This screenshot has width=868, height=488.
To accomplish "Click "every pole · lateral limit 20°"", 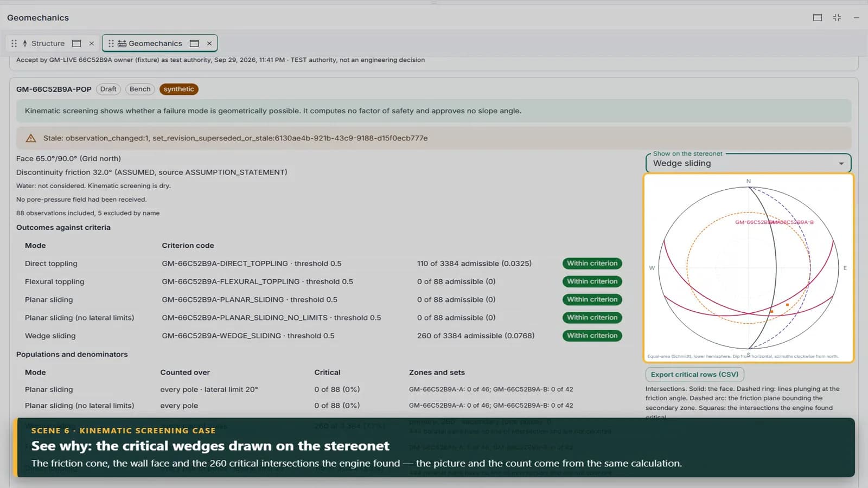I will point(209,389).
